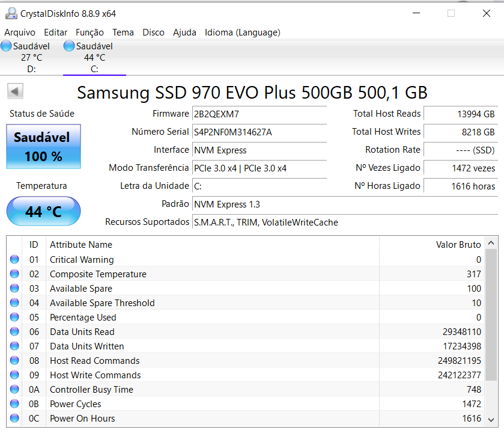Open the Função menu

click(90, 32)
